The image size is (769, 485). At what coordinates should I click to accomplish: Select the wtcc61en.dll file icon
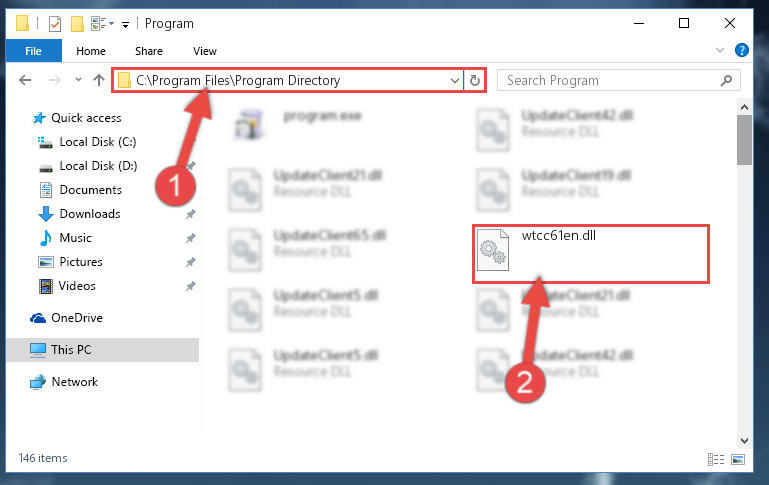tap(493, 250)
